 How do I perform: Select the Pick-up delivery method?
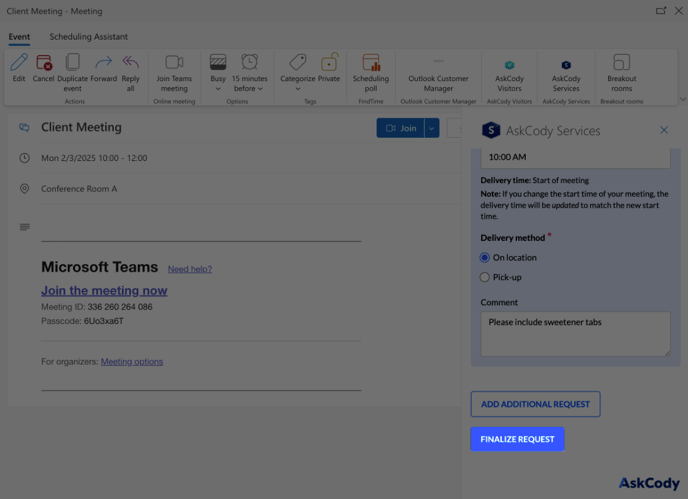(484, 277)
